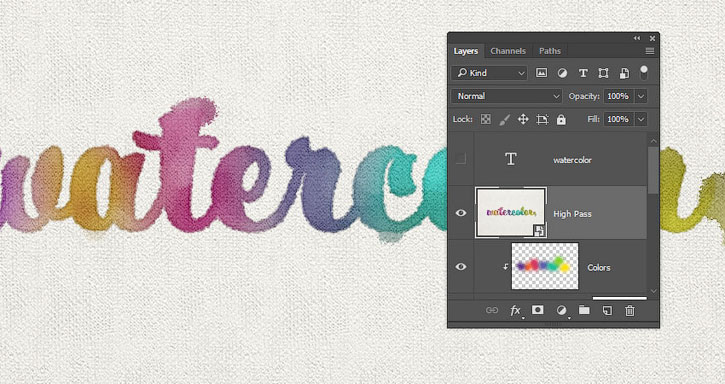Select the watercolor layer name
This screenshot has width=725, height=384.
[x=572, y=160]
